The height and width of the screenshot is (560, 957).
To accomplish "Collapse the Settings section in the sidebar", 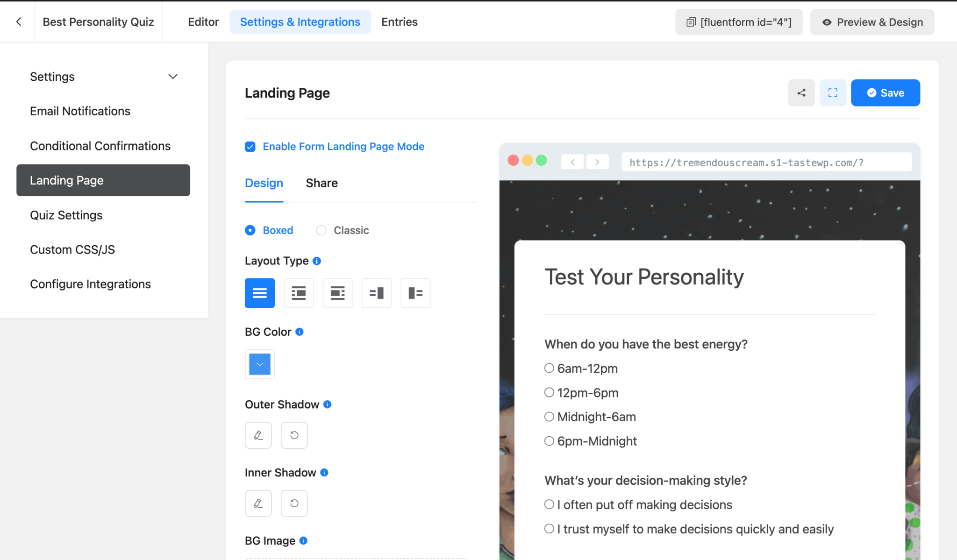I will pyautogui.click(x=172, y=76).
